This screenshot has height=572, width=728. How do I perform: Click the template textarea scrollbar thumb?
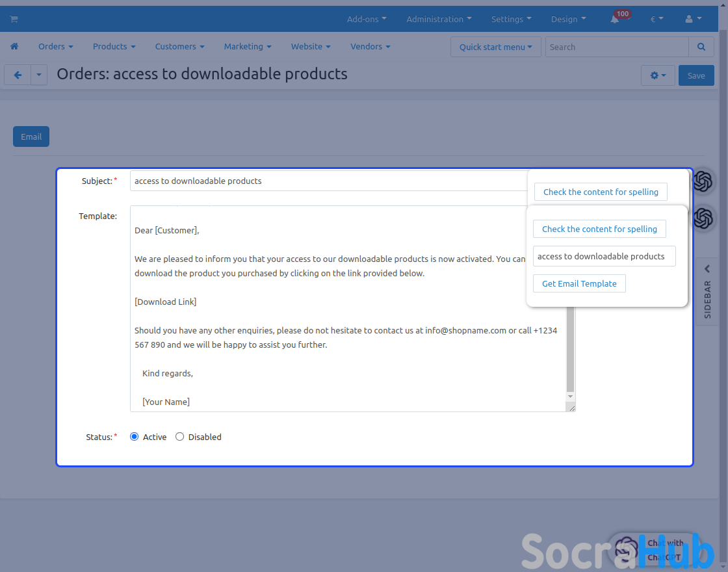click(x=570, y=349)
